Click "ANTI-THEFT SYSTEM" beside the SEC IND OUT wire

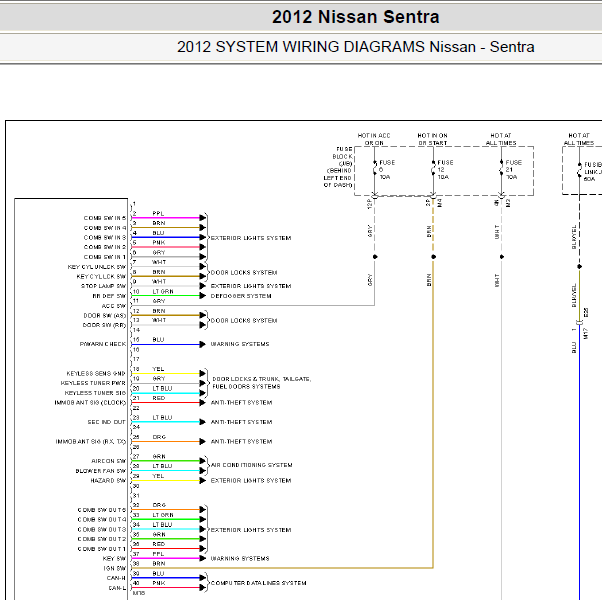[241, 422]
